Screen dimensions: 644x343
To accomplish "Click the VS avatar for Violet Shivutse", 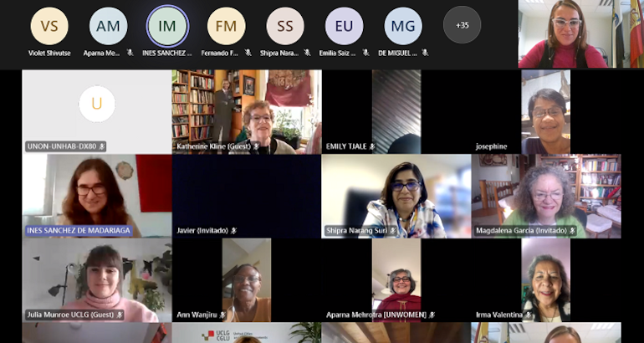I will pos(49,26).
